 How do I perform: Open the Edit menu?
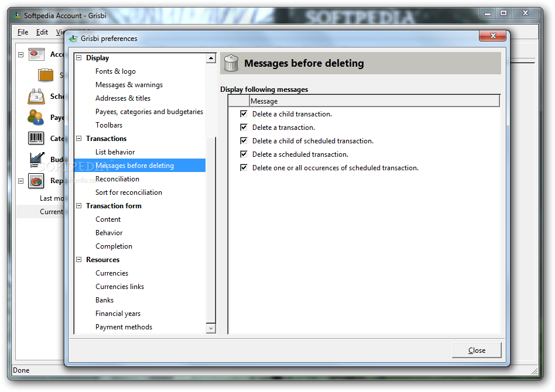(42, 32)
